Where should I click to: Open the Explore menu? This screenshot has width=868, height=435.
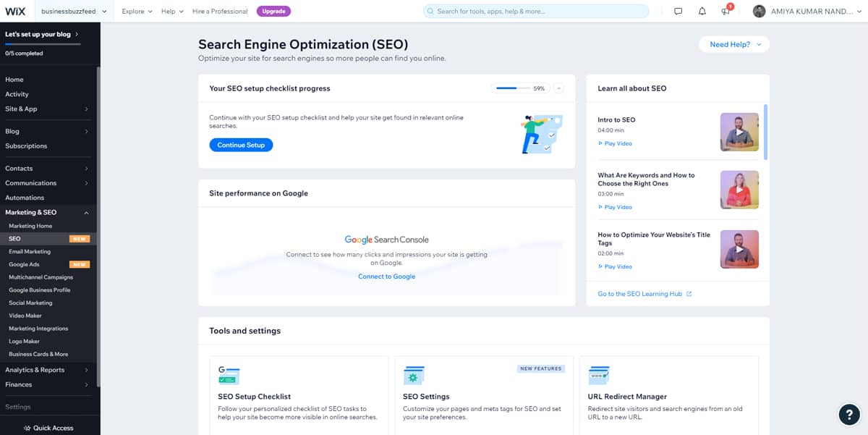click(137, 12)
